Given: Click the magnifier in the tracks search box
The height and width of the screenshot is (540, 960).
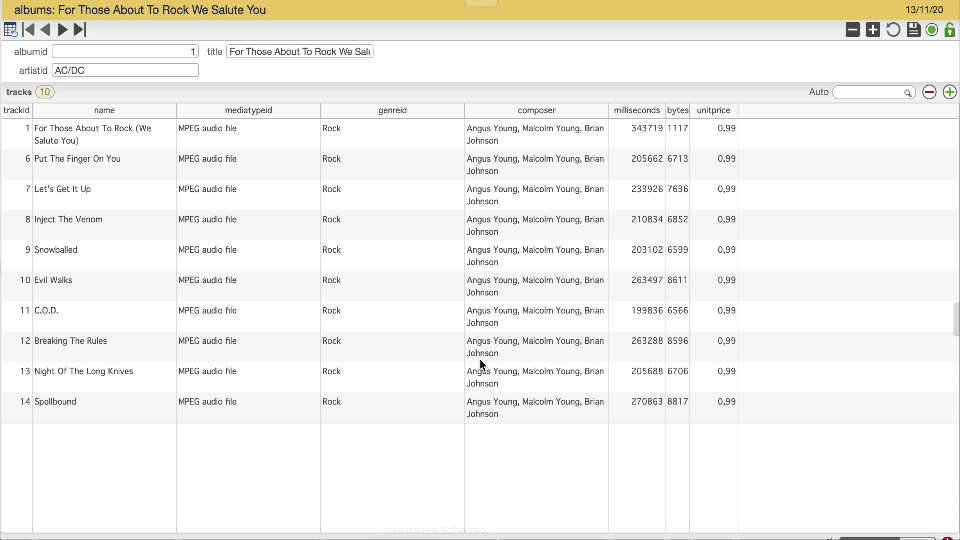Looking at the screenshot, I should click(x=907, y=92).
